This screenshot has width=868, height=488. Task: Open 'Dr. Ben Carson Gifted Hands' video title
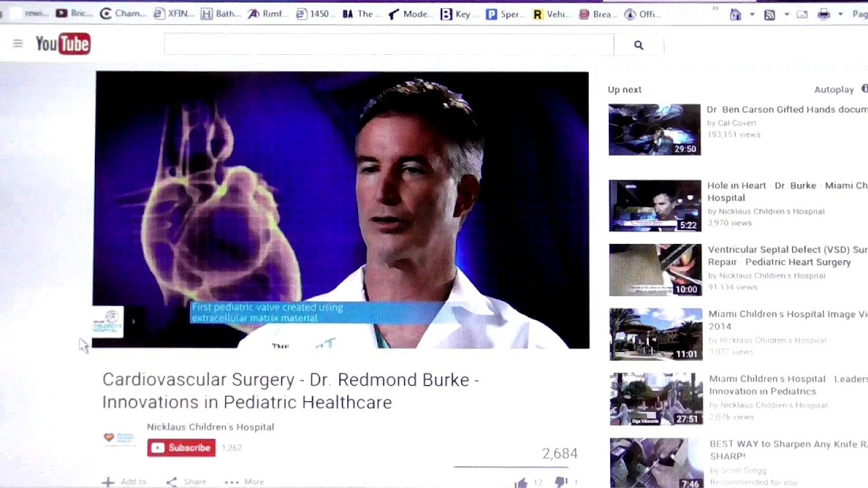pyautogui.click(x=787, y=110)
